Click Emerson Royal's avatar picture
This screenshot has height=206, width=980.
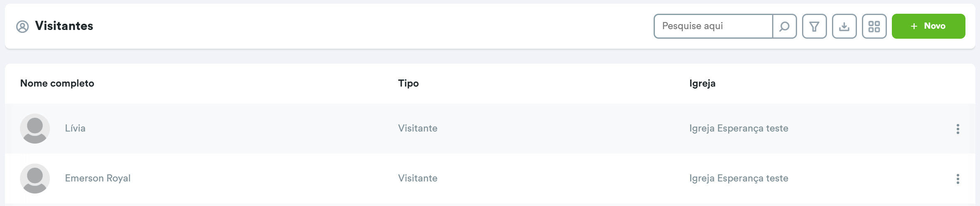(35, 179)
